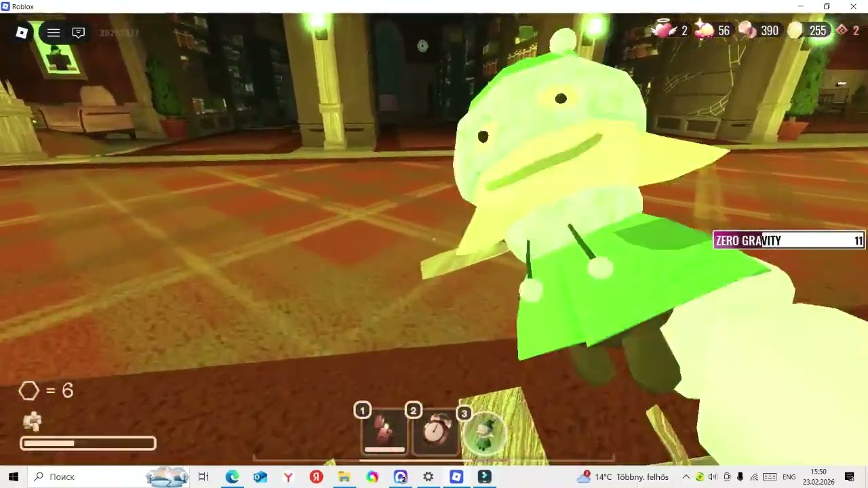
Task: Launch Microsoft Edge from taskbar
Action: pyautogui.click(x=232, y=476)
